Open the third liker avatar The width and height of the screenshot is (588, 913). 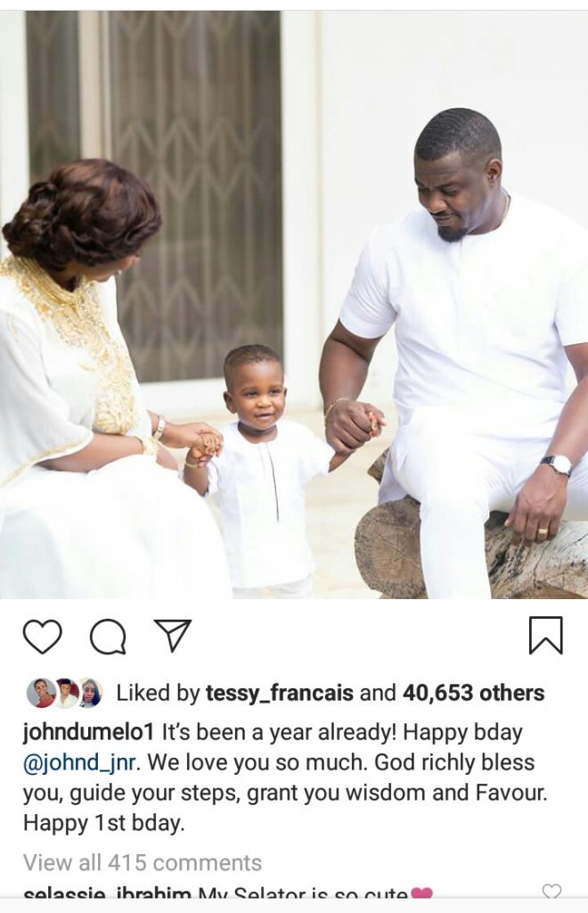click(90, 693)
